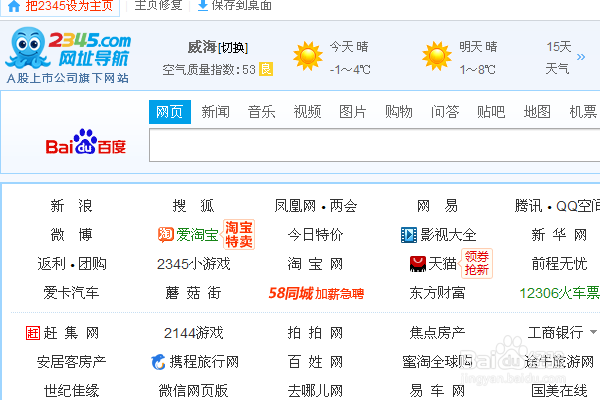Open the 今日特价 link
600x400 pixels.
point(315,235)
